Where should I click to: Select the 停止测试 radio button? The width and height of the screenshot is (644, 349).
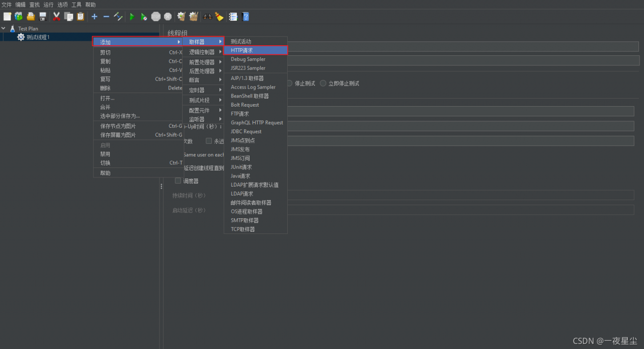289,83
